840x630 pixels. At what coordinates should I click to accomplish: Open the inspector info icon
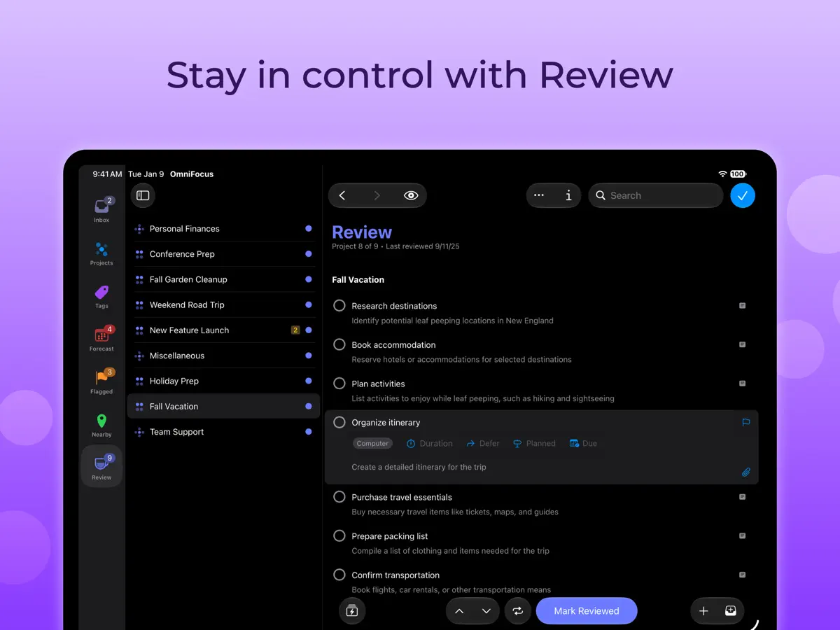(x=568, y=195)
